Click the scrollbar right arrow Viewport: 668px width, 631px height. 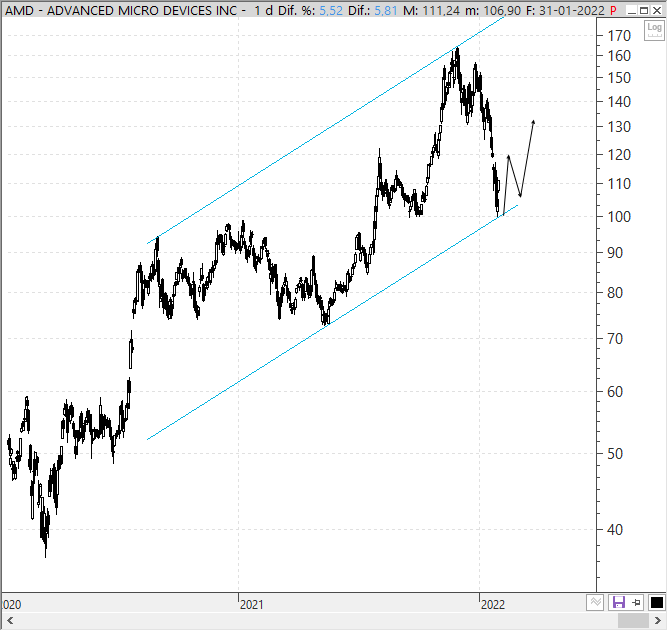(x=658, y=621)
